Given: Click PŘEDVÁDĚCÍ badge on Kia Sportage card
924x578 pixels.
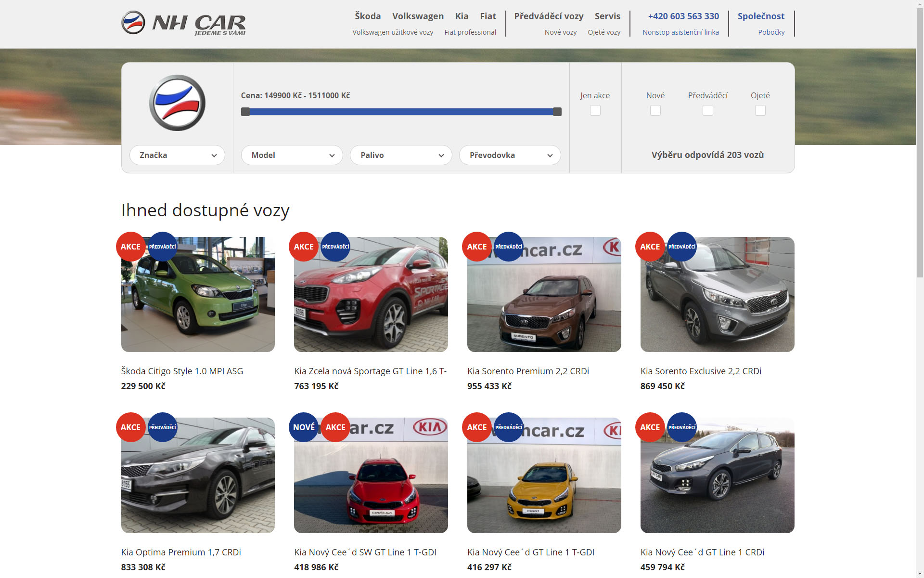Looking at the screenshot, I should click(335, 247).
